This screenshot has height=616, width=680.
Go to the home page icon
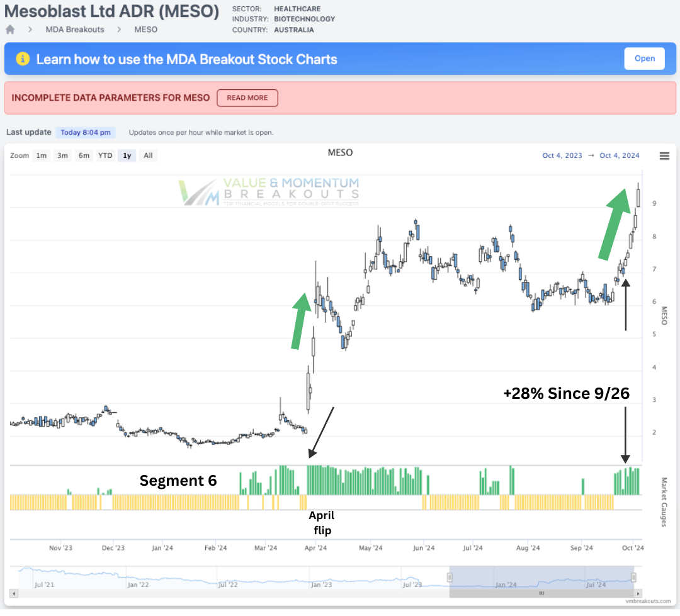(10, 30)
